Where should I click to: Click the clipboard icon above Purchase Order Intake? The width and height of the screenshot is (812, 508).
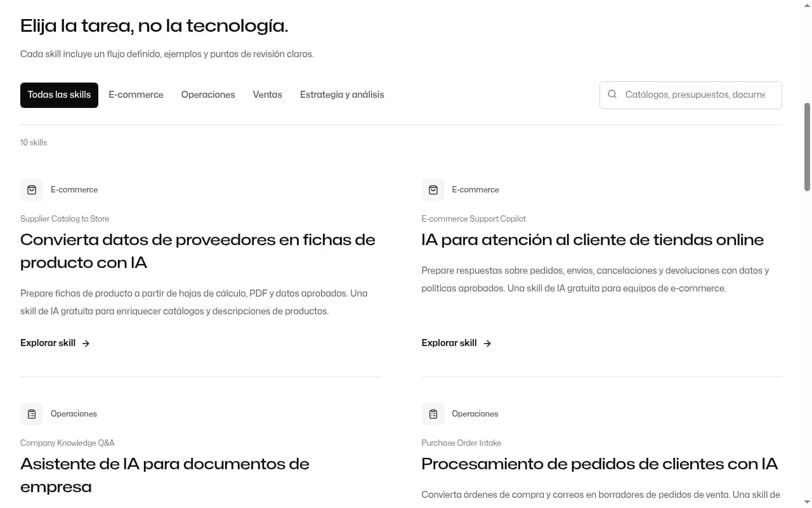433,414
